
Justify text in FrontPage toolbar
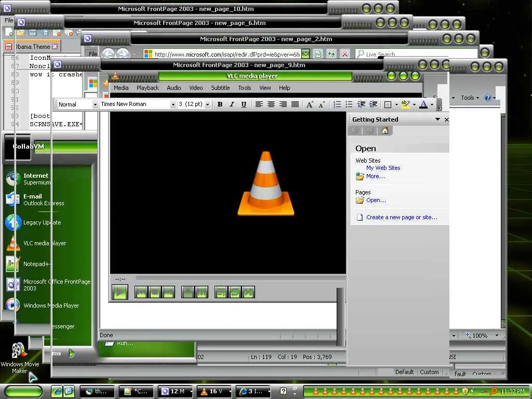point(295,104)
